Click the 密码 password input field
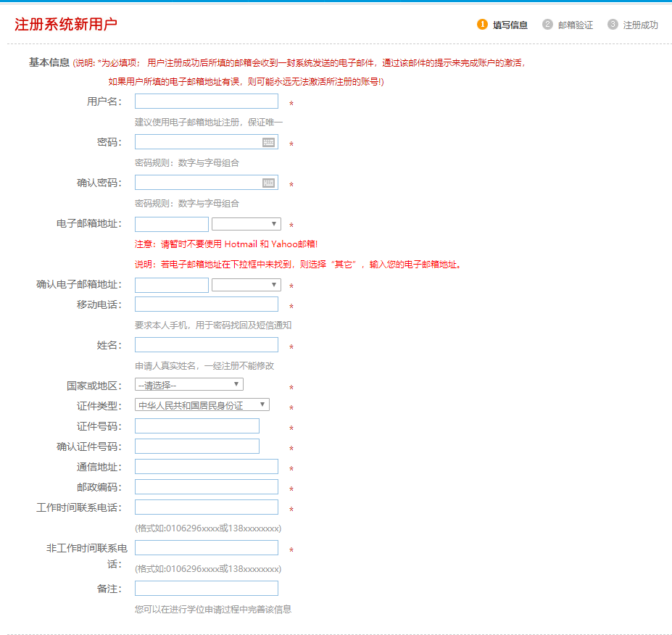Viewport: 672px width, 635px height. coord(196,142)
